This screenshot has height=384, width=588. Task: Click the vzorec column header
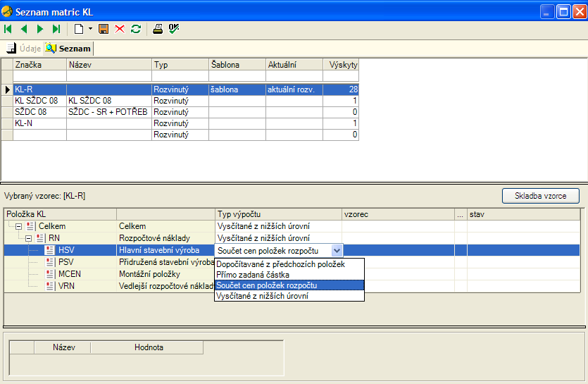click(398, 214)
